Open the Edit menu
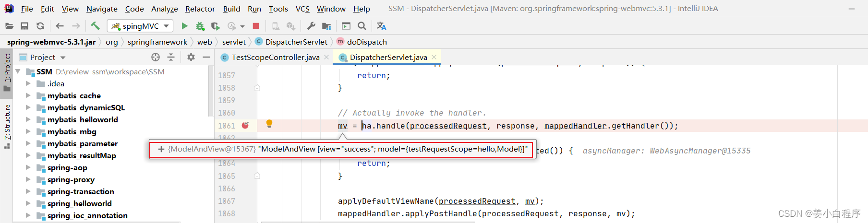The width and height of the screenshot is (868, 223). coord(47,9)
